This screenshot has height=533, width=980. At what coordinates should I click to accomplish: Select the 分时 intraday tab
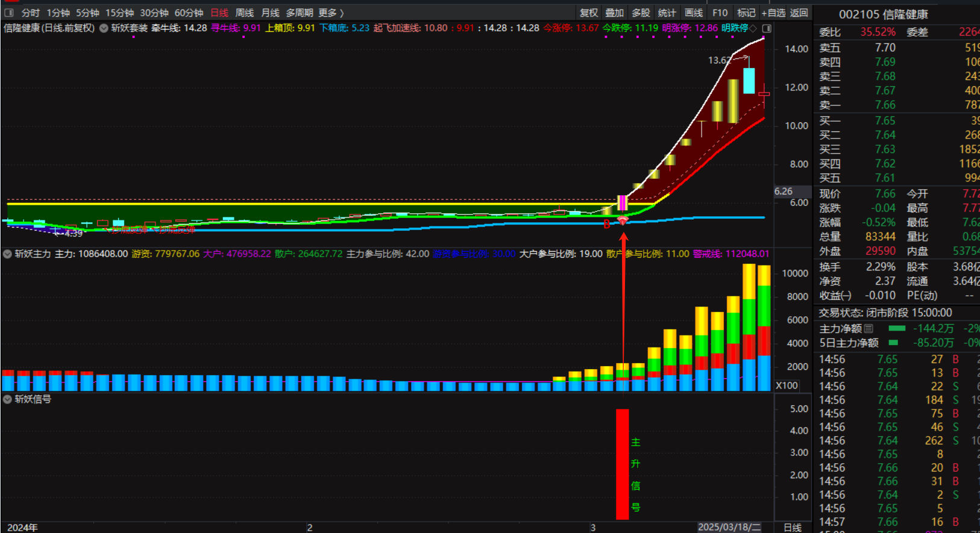click(x=30, y=13)
